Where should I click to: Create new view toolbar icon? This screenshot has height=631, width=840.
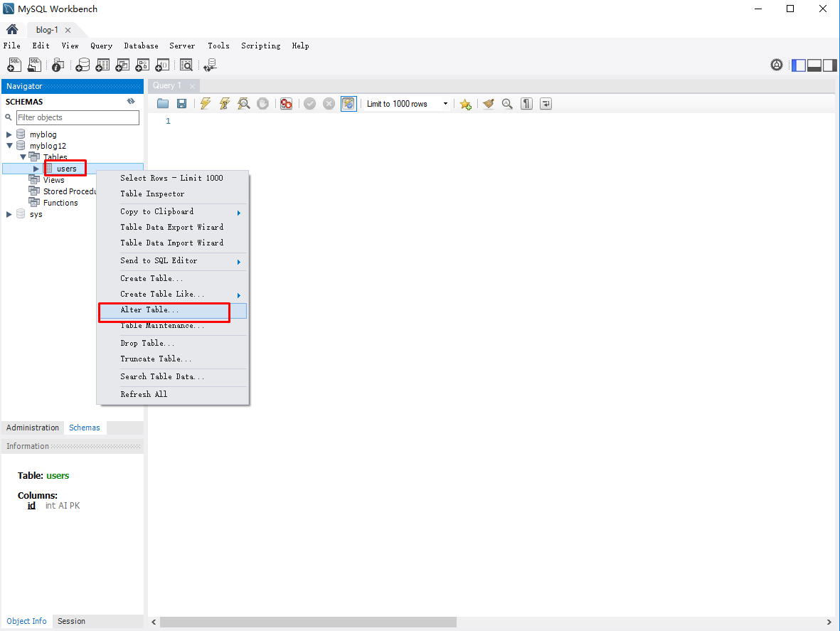pos(122,65)
